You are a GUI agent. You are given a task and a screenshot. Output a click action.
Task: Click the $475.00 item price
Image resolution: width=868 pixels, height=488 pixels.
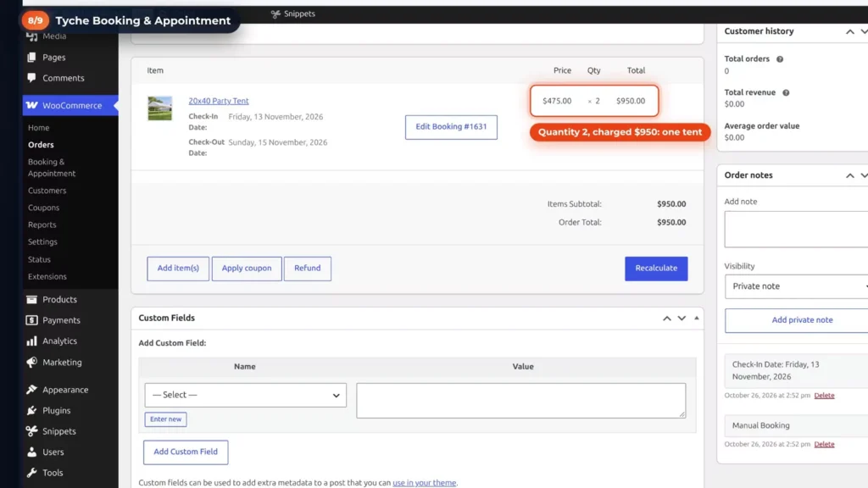(x=557, y=101)
